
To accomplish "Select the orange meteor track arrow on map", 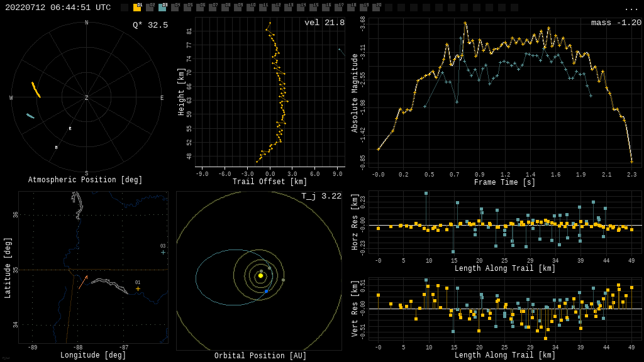I will tap(83, 282).
